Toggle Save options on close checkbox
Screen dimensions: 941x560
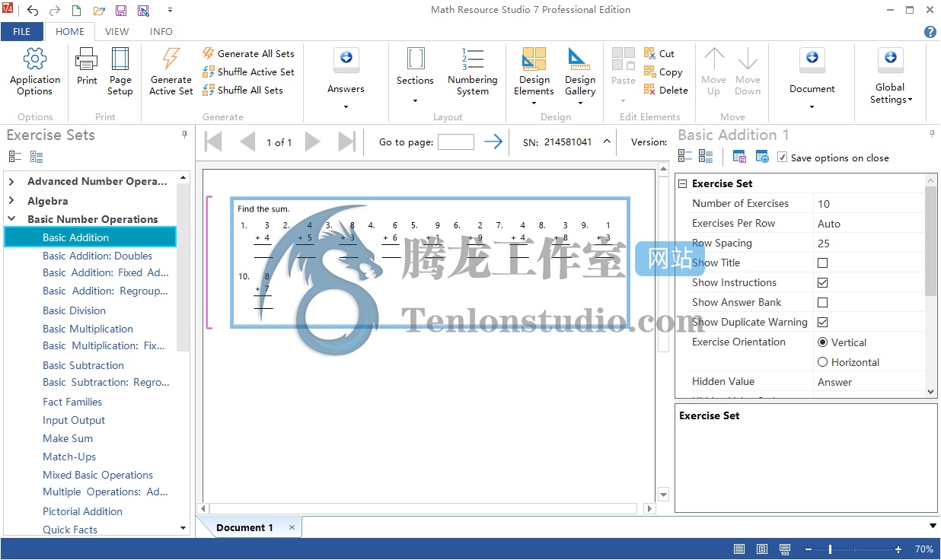click(x=782, y=157)
